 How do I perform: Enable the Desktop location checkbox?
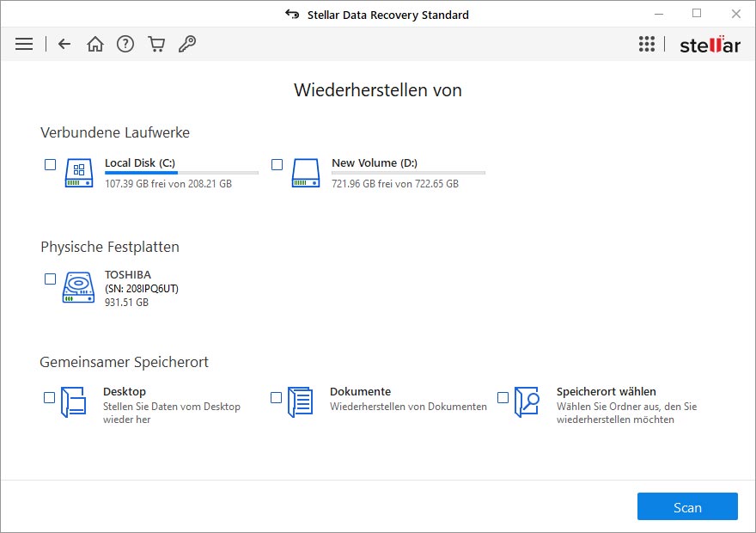(x=49, y=397)
